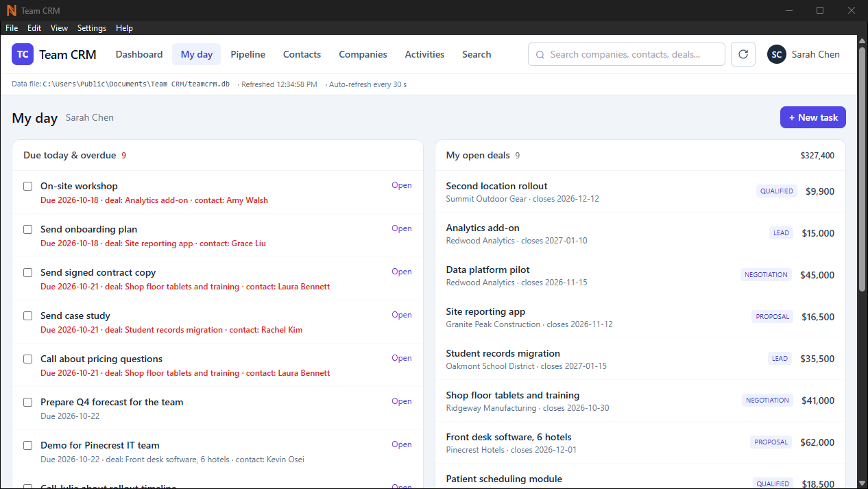
Task: Click the data file path teamcrm.db
Action: click(x=136, y=84)
